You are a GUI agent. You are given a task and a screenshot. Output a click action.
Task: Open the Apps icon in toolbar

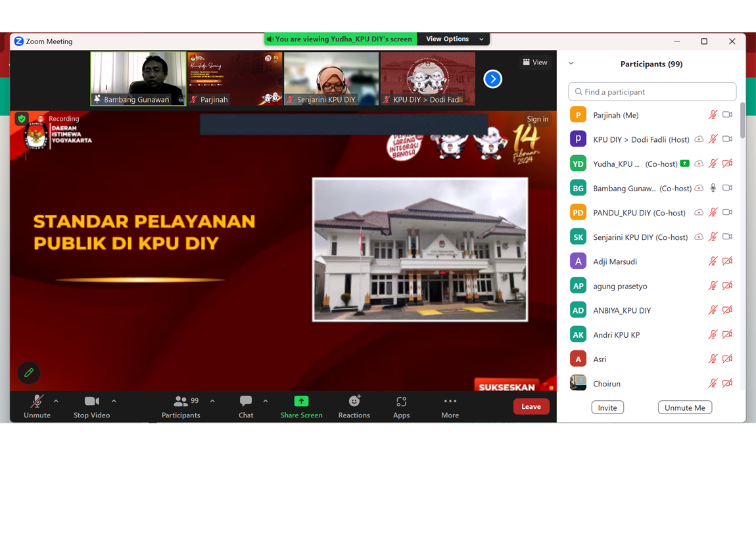(401, 402)
